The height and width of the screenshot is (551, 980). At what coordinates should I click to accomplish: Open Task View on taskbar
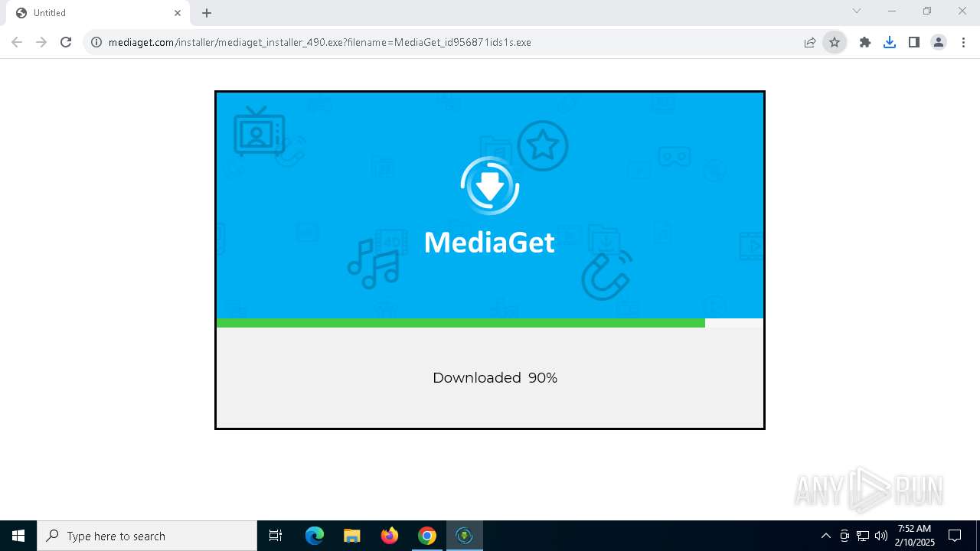[276, 536]
